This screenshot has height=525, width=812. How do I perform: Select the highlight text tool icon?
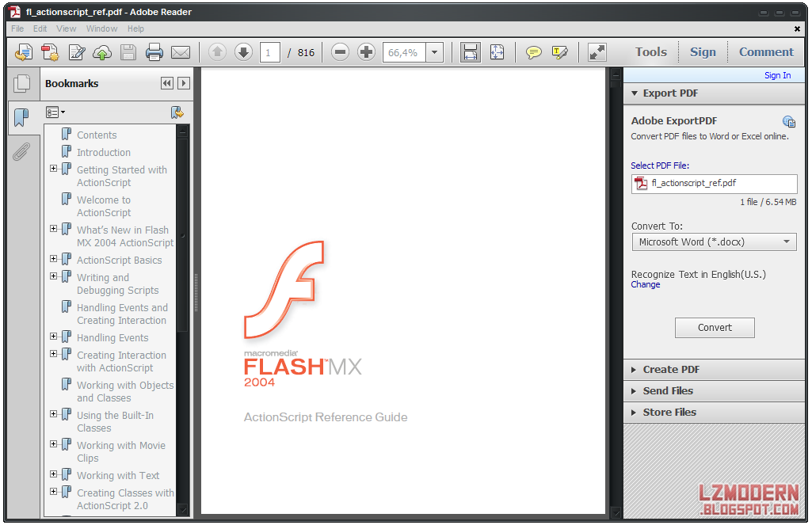(x=560, y=52)
